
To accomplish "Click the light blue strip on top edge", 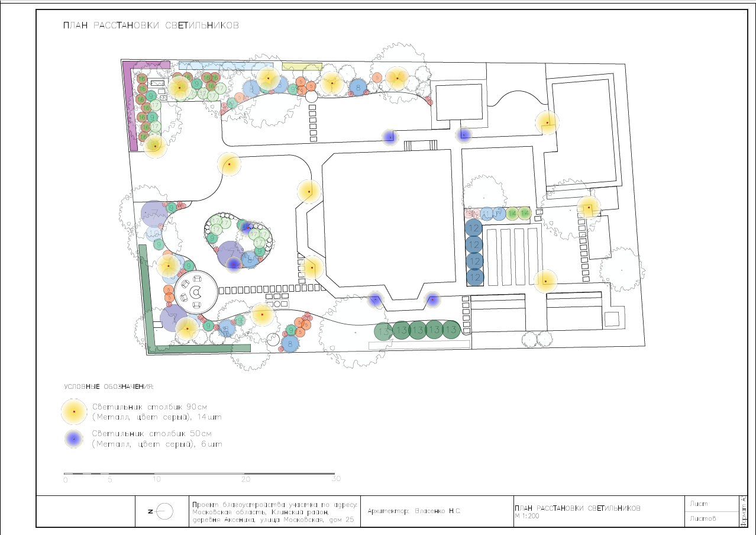I will click(x=225, y=65).
